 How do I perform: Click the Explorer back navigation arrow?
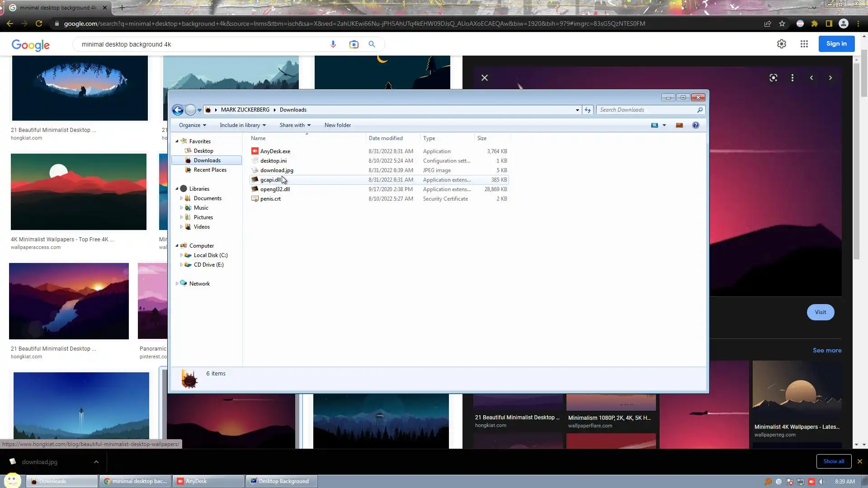178,110
